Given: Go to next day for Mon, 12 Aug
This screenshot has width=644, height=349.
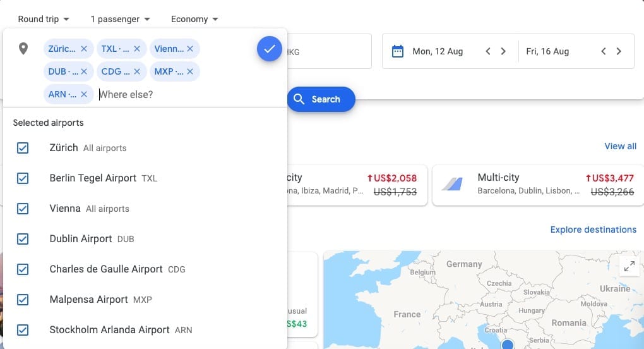Looking at the screenshot, I should [x=503, y=51].
